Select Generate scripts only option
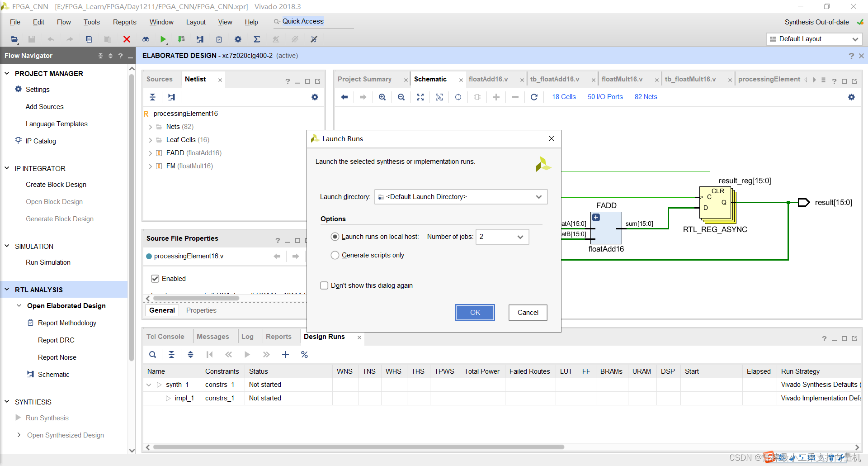 (x=335, y=255)
